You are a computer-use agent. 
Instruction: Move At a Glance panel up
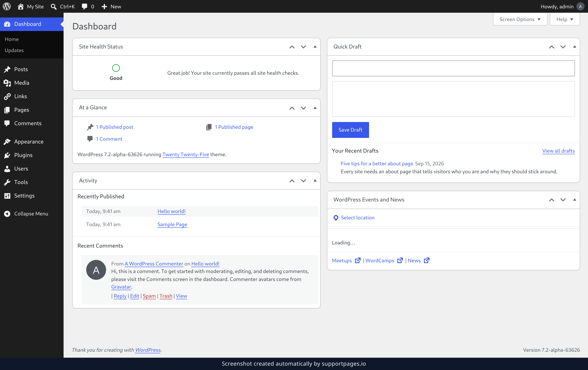click(x=292, y=108)
